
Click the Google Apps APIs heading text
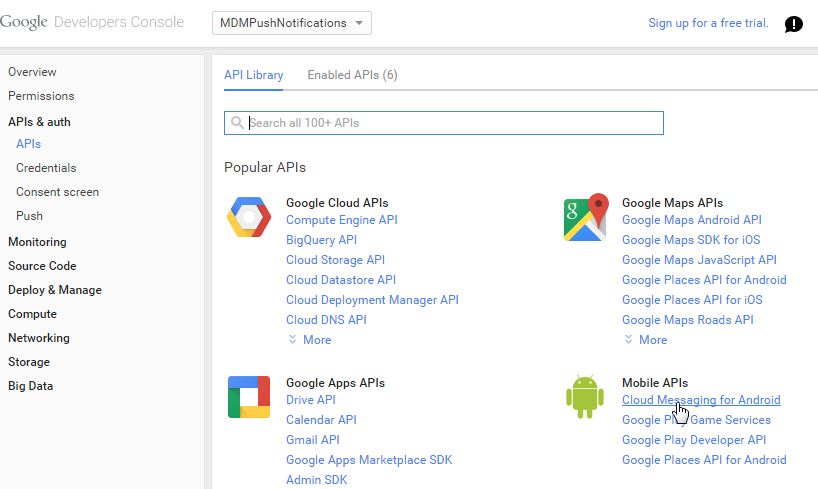click(x=335, y=383)
